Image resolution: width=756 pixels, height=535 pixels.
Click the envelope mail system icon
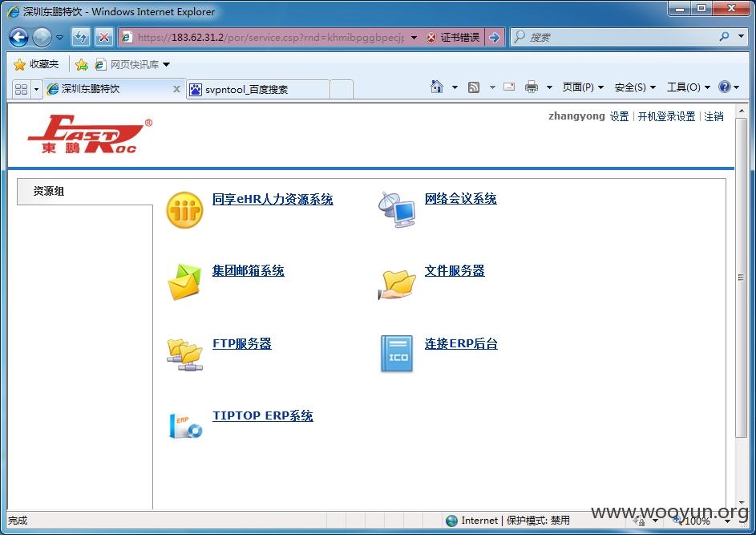click(184, 282)
